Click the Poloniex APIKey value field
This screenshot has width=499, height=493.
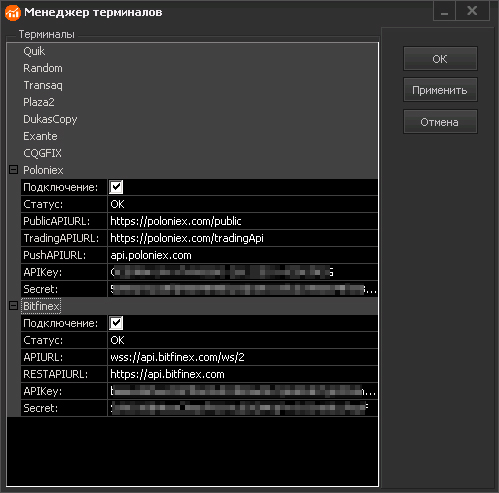pos(243,272)
